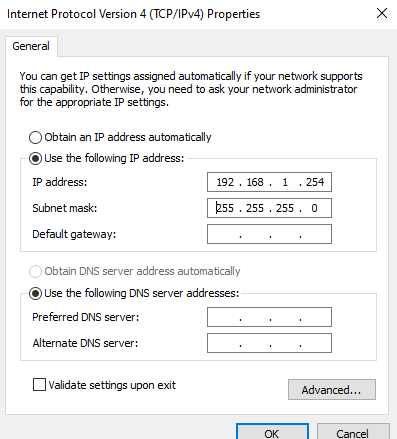Image resolution: width=397 pixels, height=439 pixels.
Task: Click the Default gateway input field
Action: click(x=269, y=234)
